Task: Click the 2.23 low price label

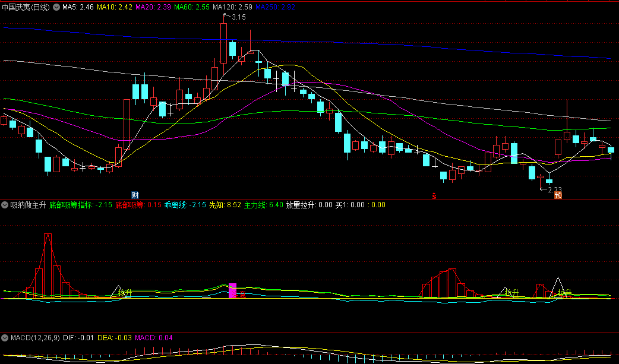Action: coord(555,189)
